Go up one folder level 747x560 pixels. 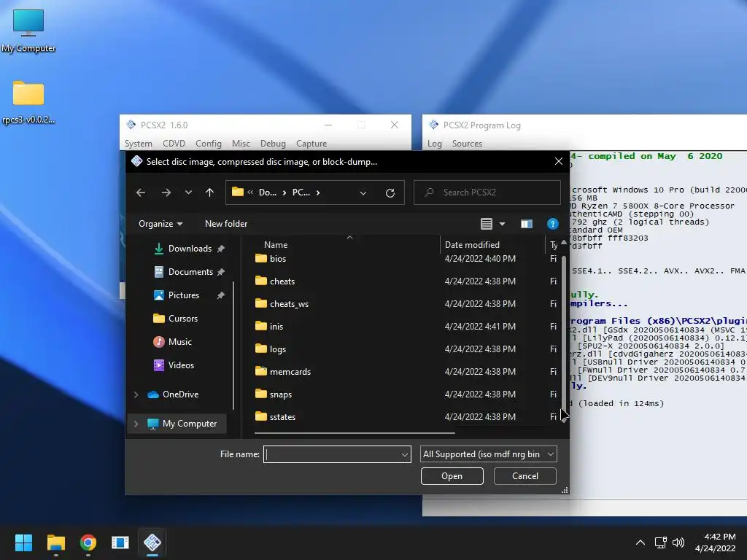tap(209, 192)
